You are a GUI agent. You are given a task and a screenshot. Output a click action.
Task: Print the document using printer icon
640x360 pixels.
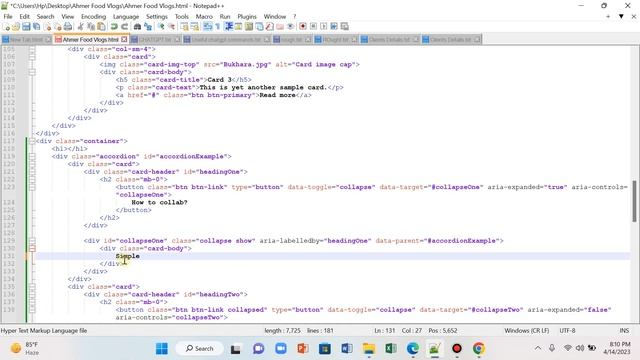68,27
